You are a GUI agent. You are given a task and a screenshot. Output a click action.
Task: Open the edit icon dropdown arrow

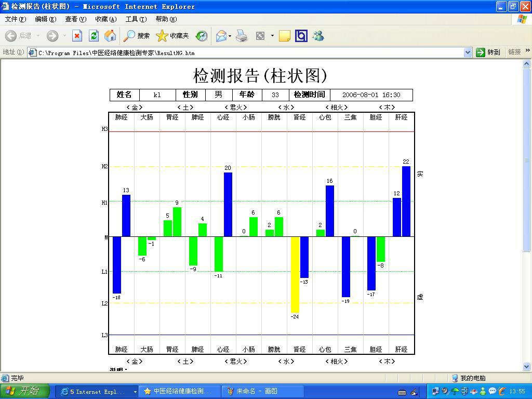click(x=272, y=36)
